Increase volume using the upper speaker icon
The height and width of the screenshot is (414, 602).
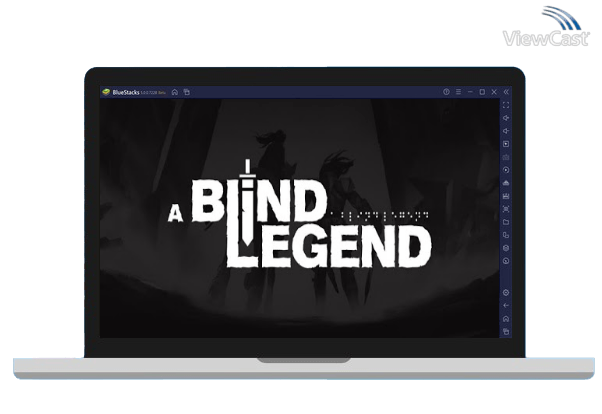pyautogui.click(x=506, y=118)
